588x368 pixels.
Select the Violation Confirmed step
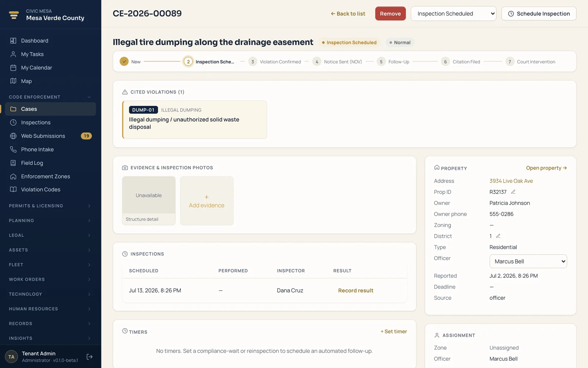[x=275, y=61]
